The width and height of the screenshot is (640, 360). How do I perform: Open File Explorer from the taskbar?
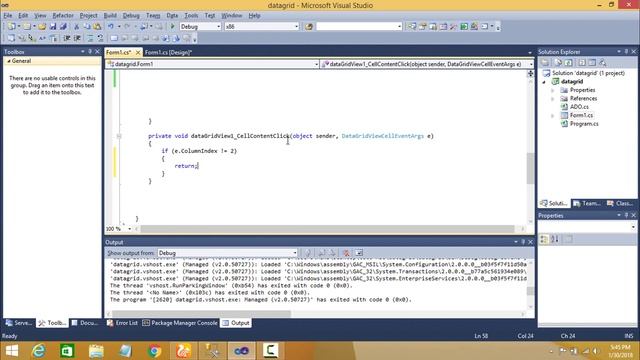pyautogui.click(x=96, y=351)
